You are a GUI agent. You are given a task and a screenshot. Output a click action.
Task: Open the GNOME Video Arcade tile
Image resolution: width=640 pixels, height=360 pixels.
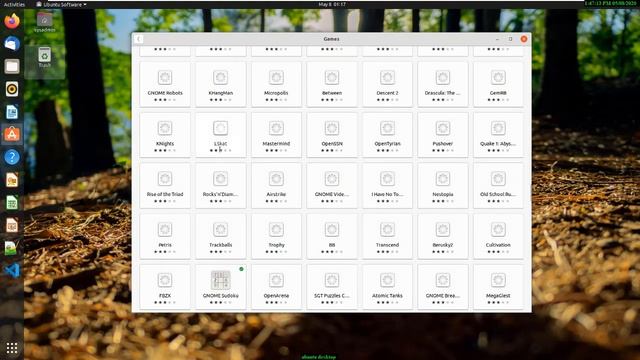(331, 186)
